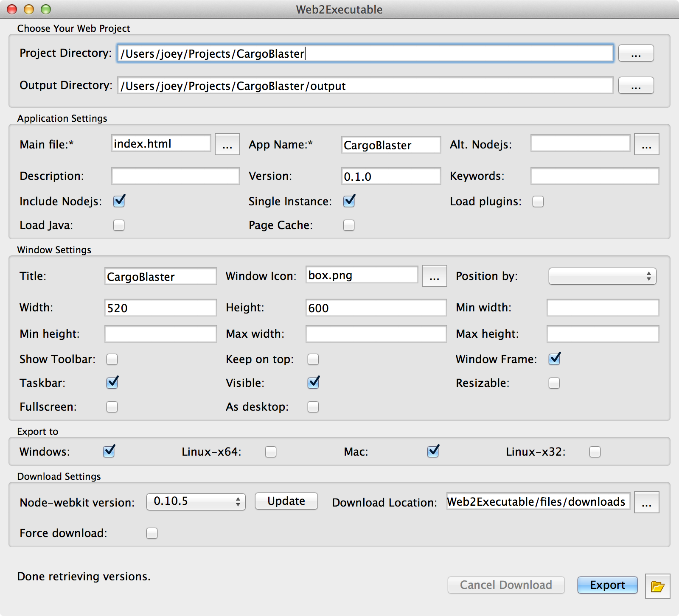Viewport: 679px width, 616px height.
Task: Uncheck the Include Nodejs checkbox
Action: tap(119, 201)
